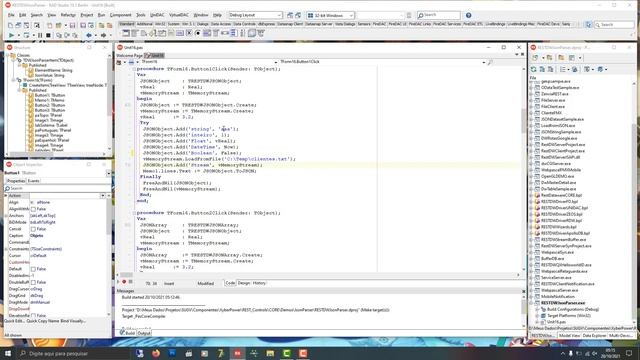The height and width of the screenshot is (360, 640).
Task: Click the RAD Studio taskbar icon
Action: (x=238, y=353)
